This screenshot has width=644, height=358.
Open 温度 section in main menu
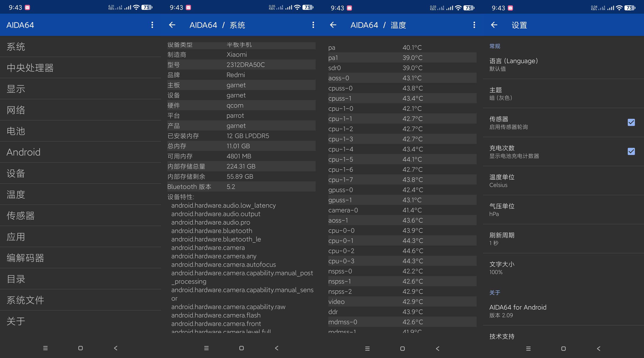80,194
